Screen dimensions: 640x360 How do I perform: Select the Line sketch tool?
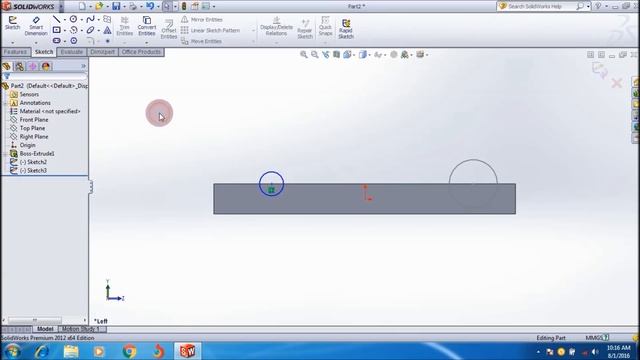pyautogui.click(x=56, y=19)
